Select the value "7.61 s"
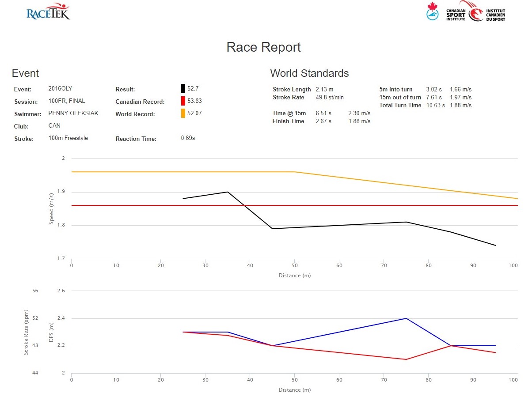 coord(434,97)
